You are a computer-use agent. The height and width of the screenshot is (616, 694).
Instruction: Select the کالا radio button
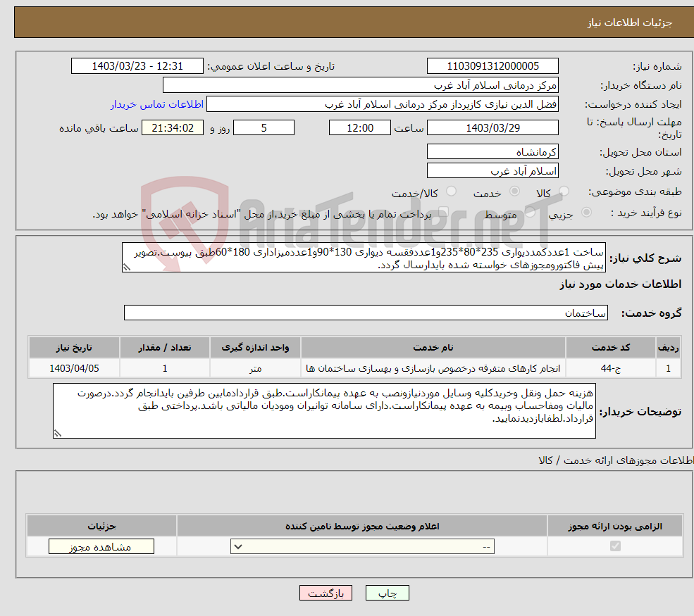564,191
